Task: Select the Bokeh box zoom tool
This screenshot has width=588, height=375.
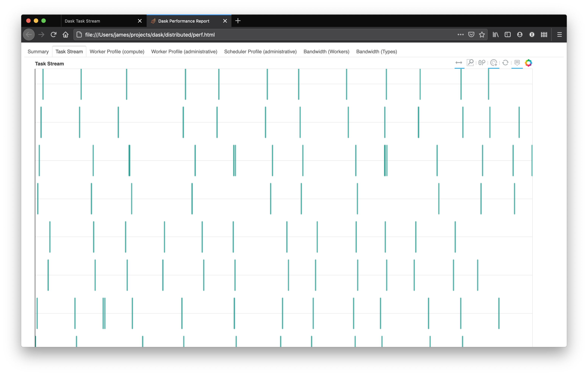Action: tap(470, 63)
